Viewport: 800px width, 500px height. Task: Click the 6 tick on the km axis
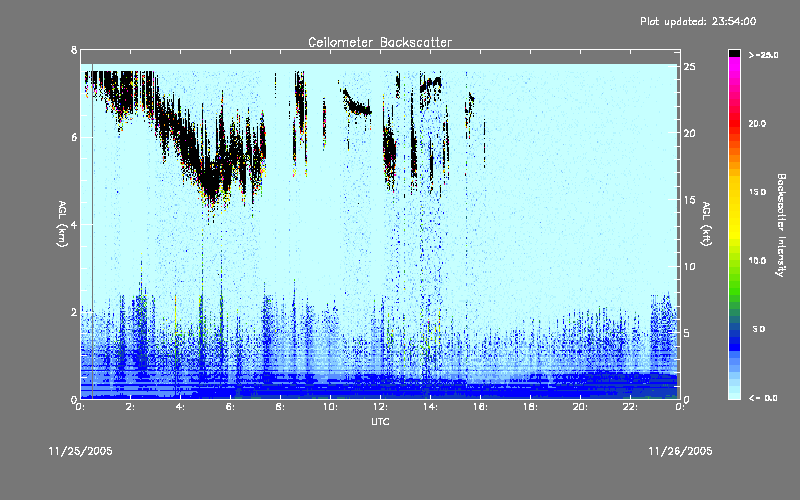coord(74,137)
